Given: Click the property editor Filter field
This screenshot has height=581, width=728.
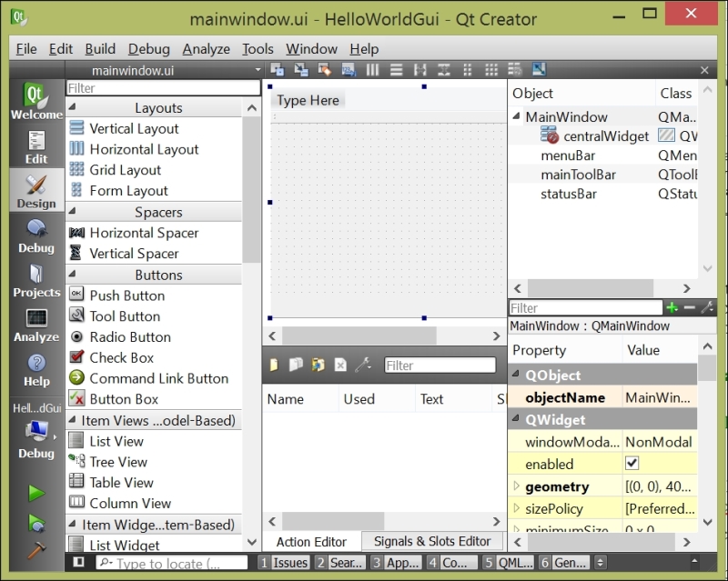Looking at the screenshot, I should pos(585,308).
